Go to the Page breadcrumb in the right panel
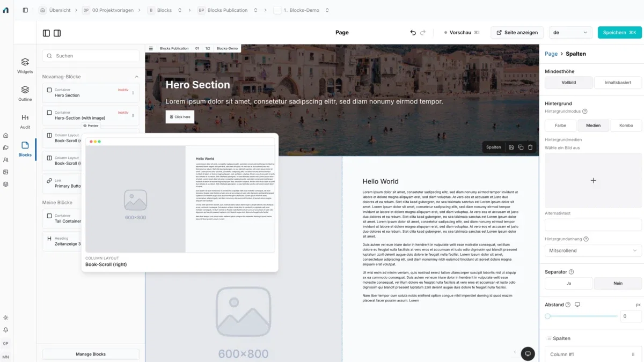 click(551, 54)
